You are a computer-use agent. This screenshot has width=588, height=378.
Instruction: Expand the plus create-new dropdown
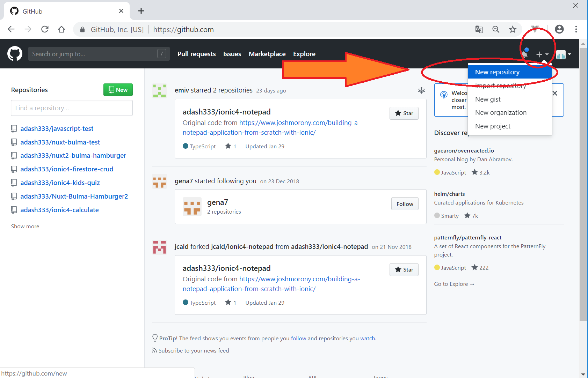click(542, 54)
